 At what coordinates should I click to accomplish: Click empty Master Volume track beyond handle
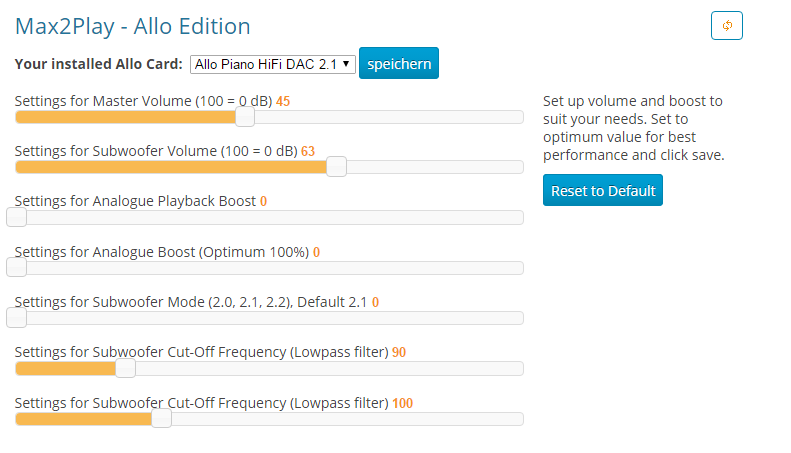tap(388, 117)
